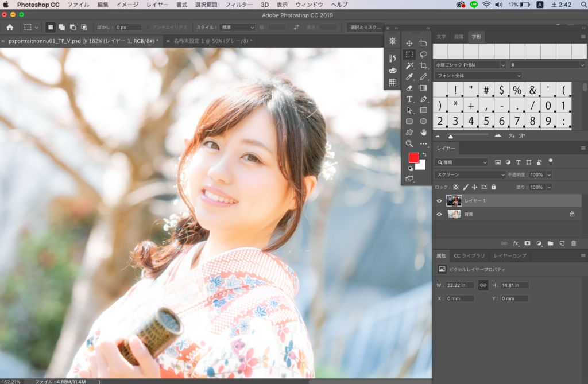
Task: Click the ぼかし feather input field
Action: point(129,27)
